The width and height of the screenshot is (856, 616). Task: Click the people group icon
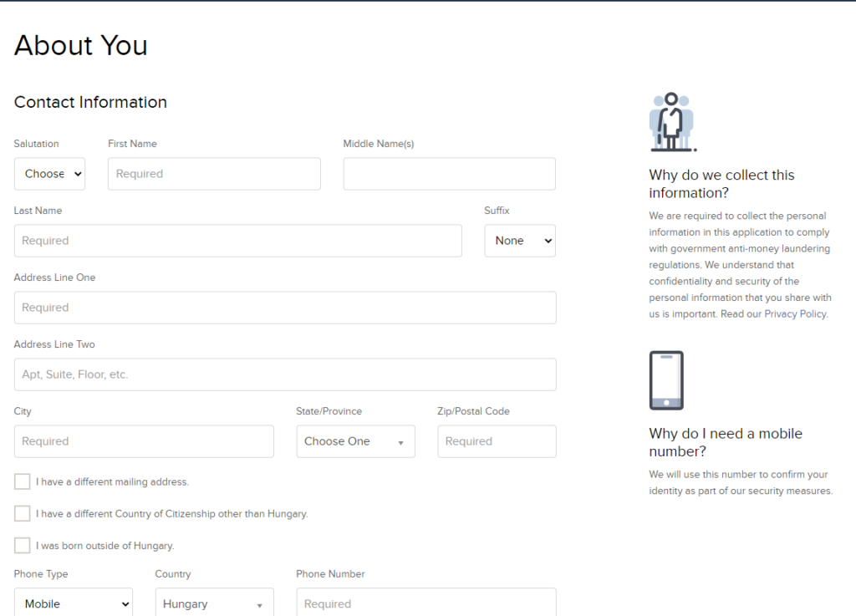click(x=672, y=122)
